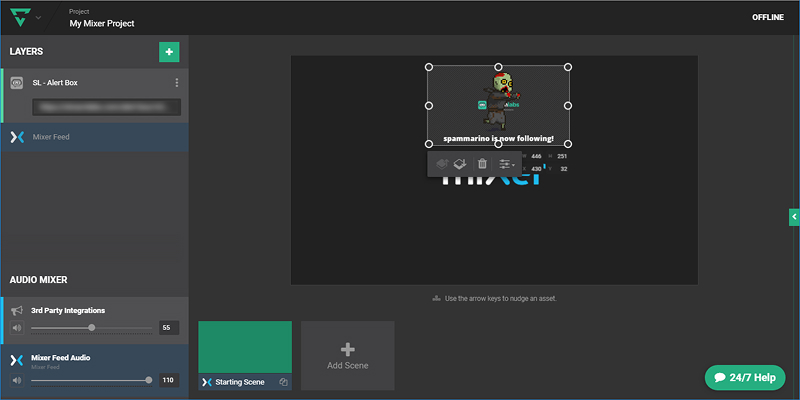Click the Mixer icon on Starting Scene label
Screen dimensions: 800x400
(207, 382)
